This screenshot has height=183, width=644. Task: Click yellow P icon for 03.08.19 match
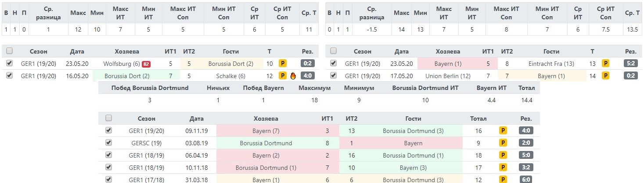[503, 143]
